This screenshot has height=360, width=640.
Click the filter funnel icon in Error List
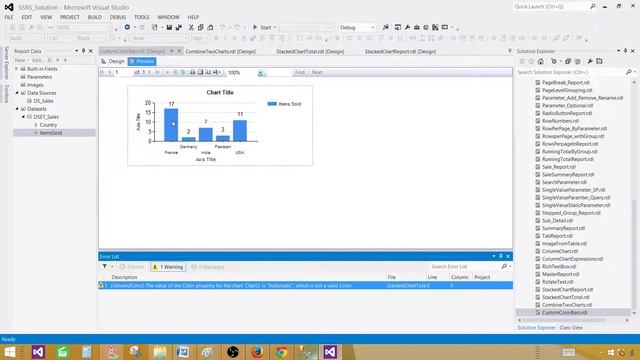pyautogui.click(x=105, y=267)
